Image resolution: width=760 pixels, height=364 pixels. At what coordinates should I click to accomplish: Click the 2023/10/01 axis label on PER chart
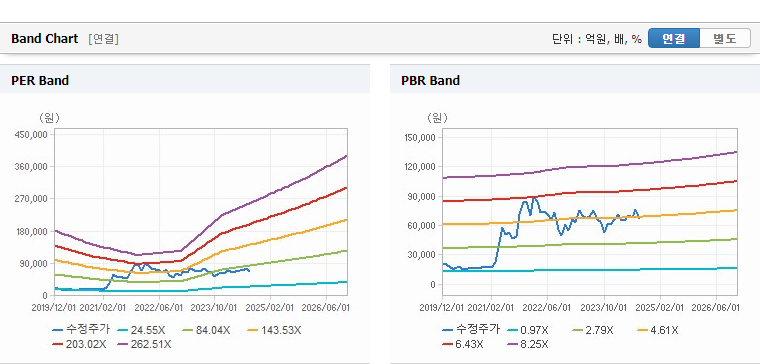click(215, 307)
